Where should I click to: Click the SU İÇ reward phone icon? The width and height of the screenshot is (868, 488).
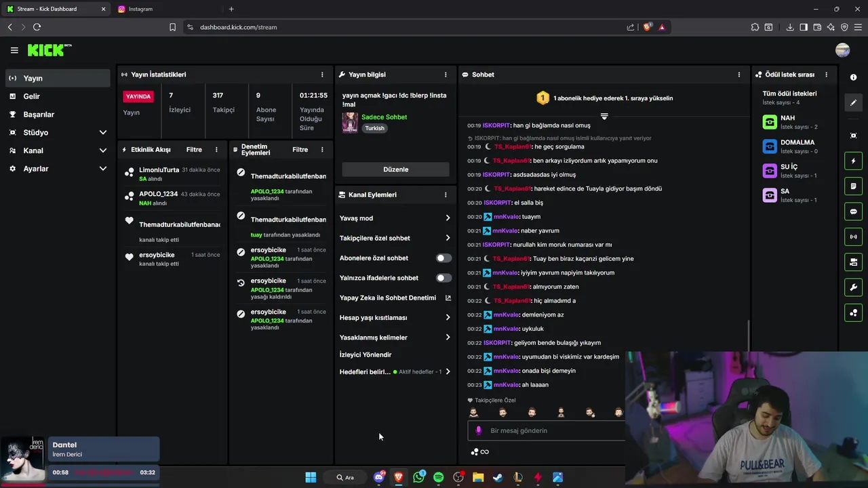[770, 171]
